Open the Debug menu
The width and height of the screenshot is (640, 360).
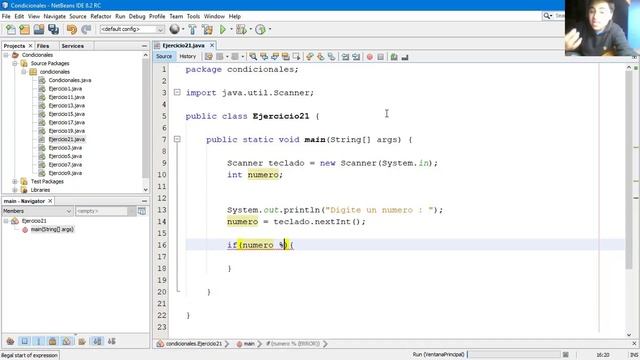point(137,16)
